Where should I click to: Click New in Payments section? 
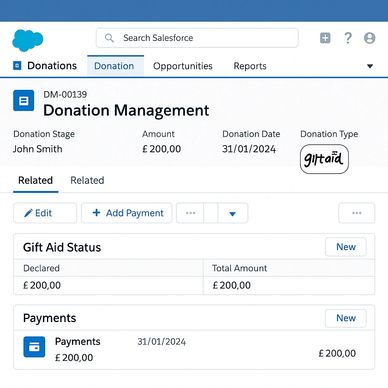[346, 318]
